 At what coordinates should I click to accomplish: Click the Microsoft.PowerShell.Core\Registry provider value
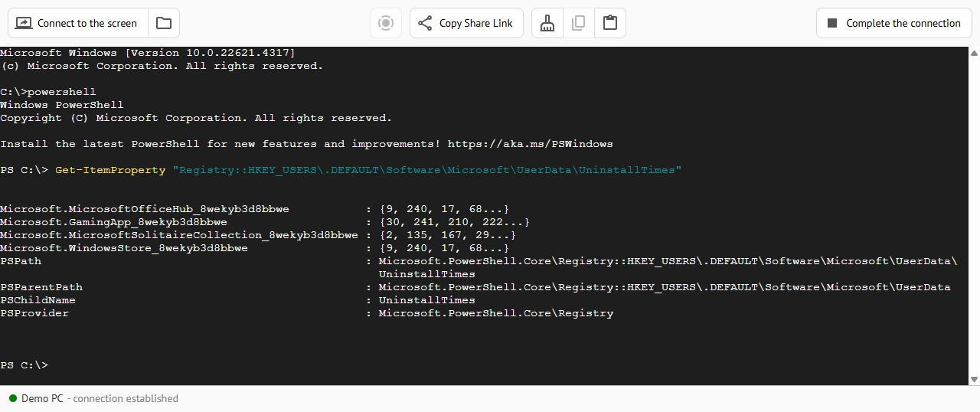(x=496, y=313)
